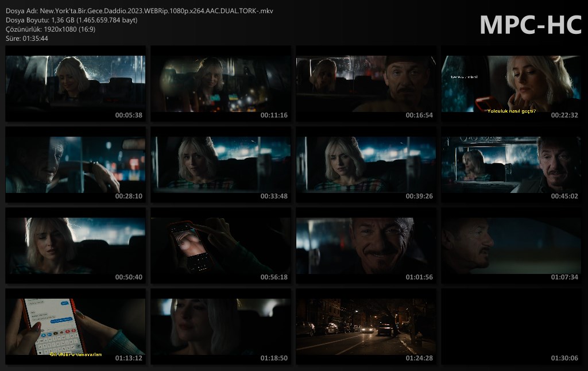588x371 pixels.
Task: Select the frame thumbnail at 00:50:40
Action: click(x=75, y=246)
